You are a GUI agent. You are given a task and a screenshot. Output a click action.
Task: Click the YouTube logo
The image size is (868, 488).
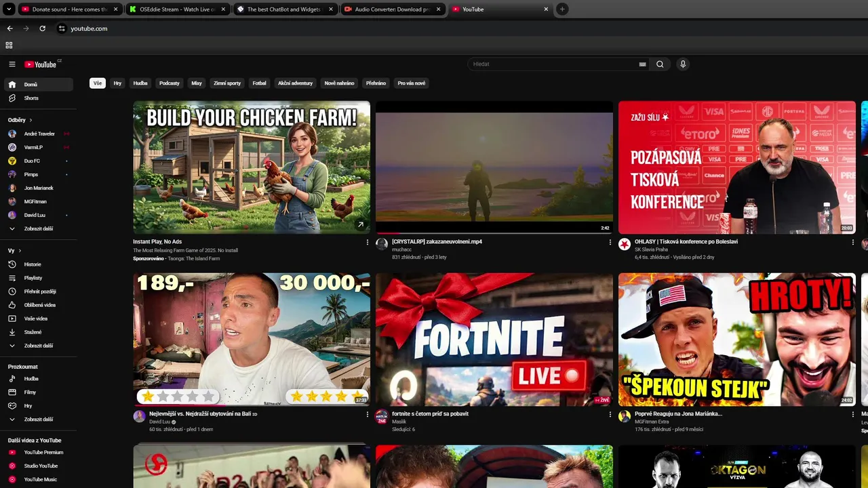[41, 64]
